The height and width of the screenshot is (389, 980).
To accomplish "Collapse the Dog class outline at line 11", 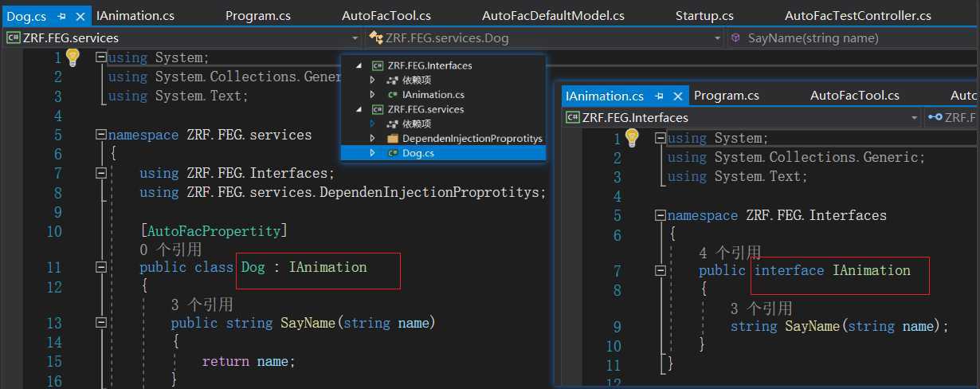I will (100, 268).
